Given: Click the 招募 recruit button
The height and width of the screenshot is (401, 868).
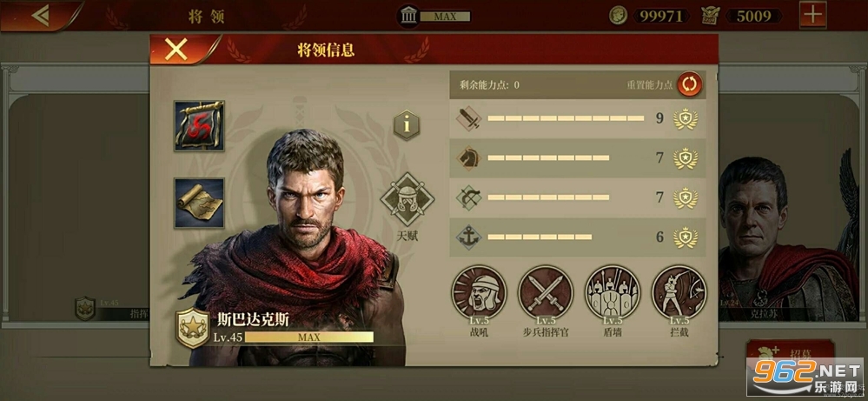Looking at the screenshot, I should pyautogui.click(x=790, y=351).
